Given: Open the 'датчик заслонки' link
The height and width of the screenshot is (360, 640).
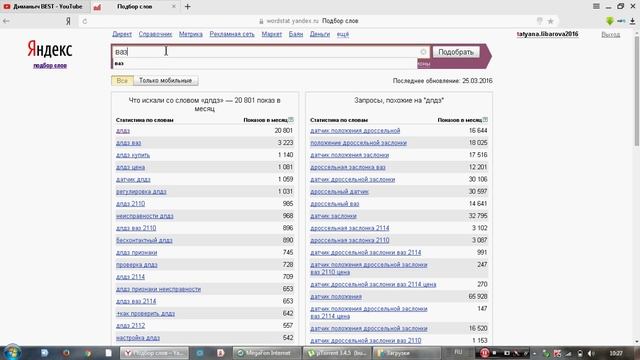Looking at the screenshot, I should [x=333, y=216].
